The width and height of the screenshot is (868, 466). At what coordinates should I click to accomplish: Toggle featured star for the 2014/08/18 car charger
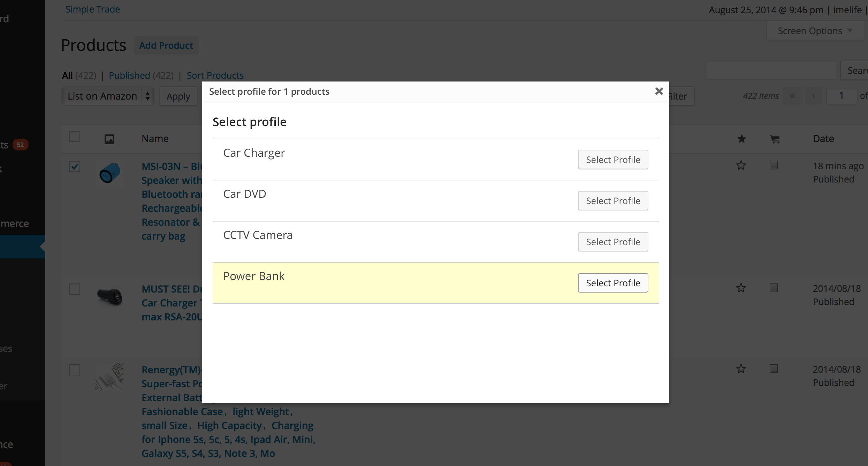tap(741, 288)
